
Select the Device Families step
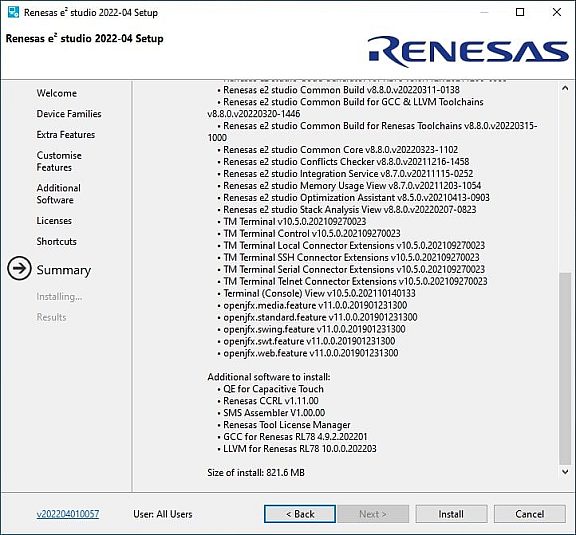[x=69, y=114]
